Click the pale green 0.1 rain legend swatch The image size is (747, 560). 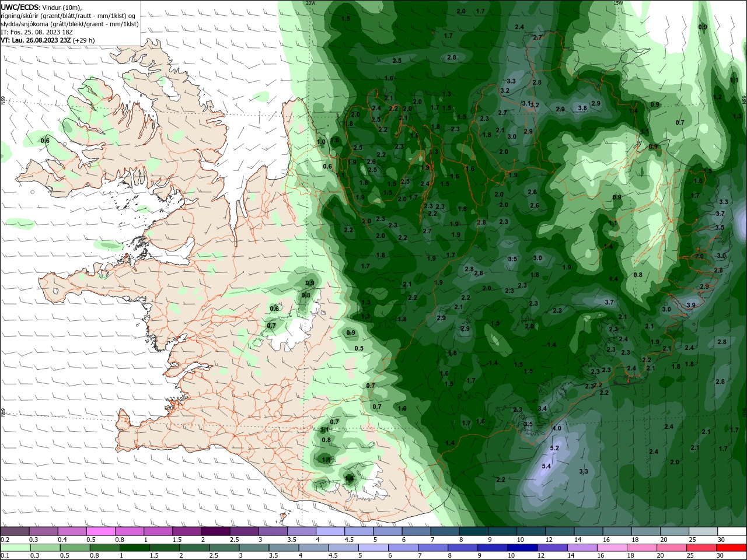click(15, 548)
